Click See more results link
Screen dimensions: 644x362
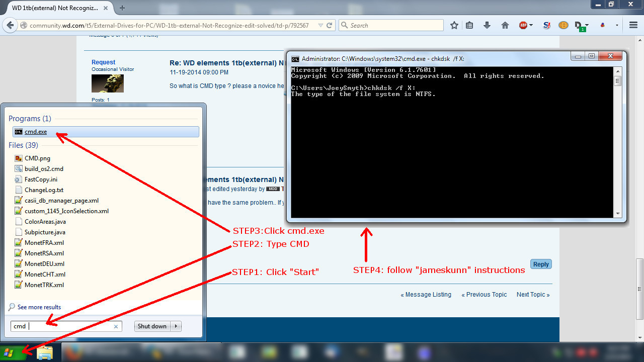click(x=39, y=307)
